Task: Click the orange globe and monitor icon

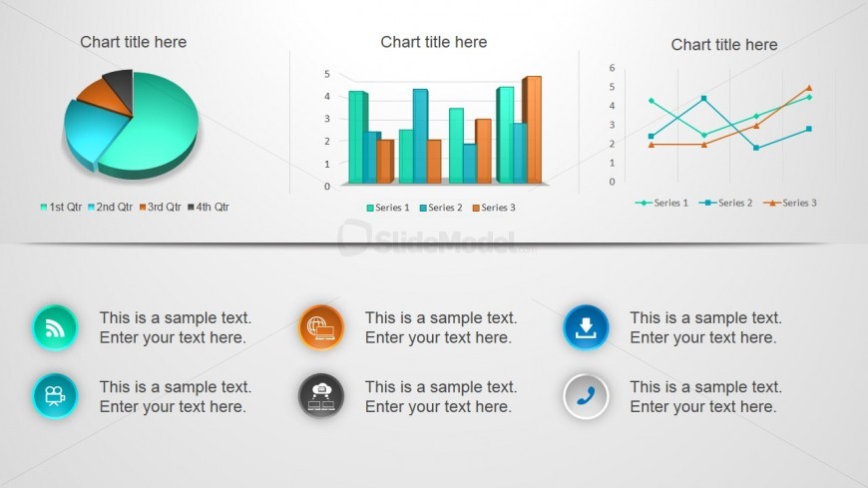Action: click(x=321, y=328)
